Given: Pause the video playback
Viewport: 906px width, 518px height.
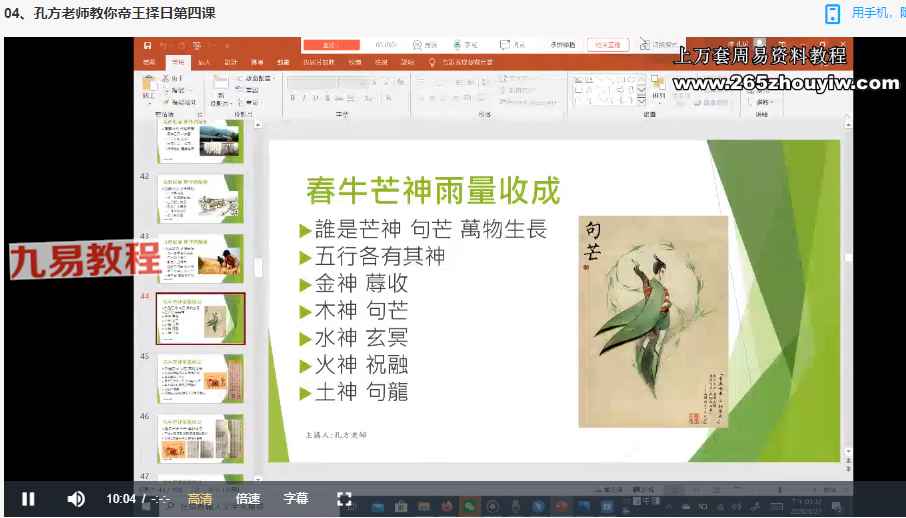Looking at the screenshot, I should [x=28, y=499].
